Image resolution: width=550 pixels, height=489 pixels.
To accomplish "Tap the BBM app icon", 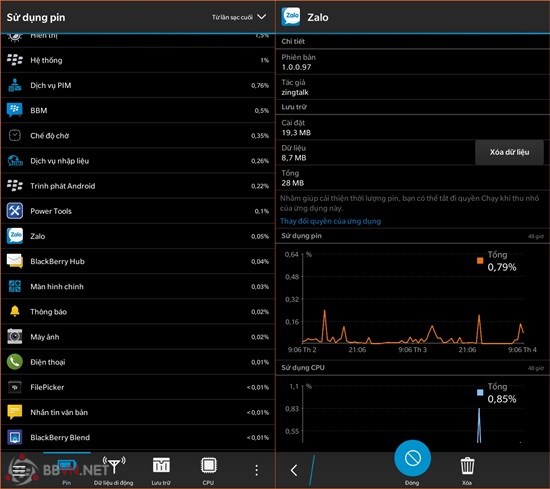I will coord(15,110).
